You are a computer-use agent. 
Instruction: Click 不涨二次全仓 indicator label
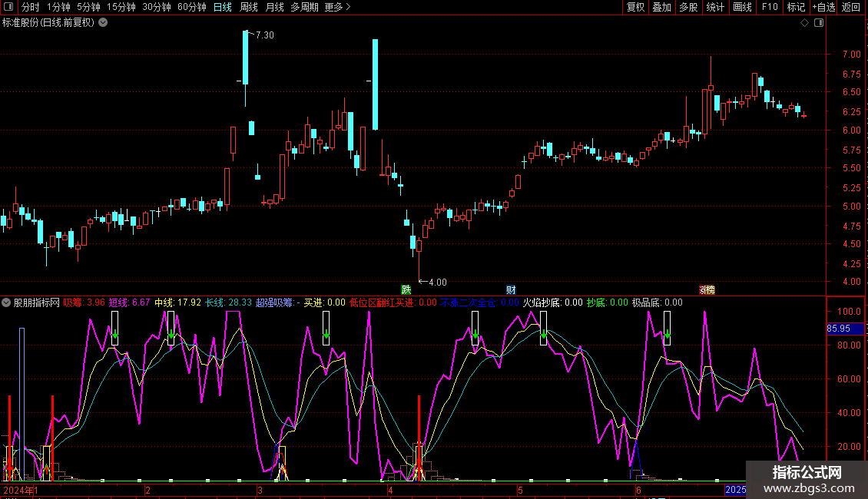[x=479, y=302]
